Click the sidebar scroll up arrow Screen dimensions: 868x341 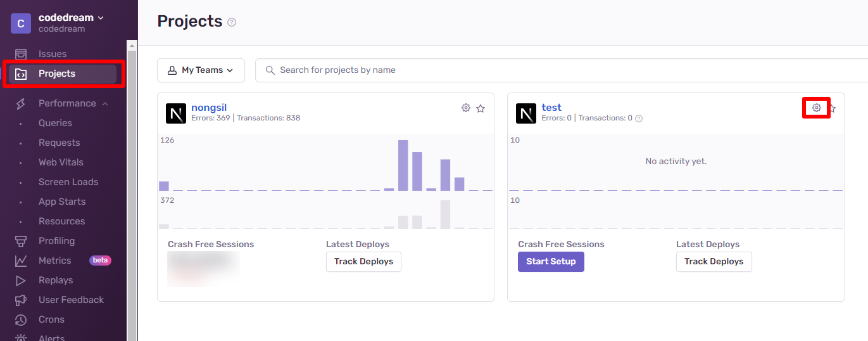[x=132, y=45]
